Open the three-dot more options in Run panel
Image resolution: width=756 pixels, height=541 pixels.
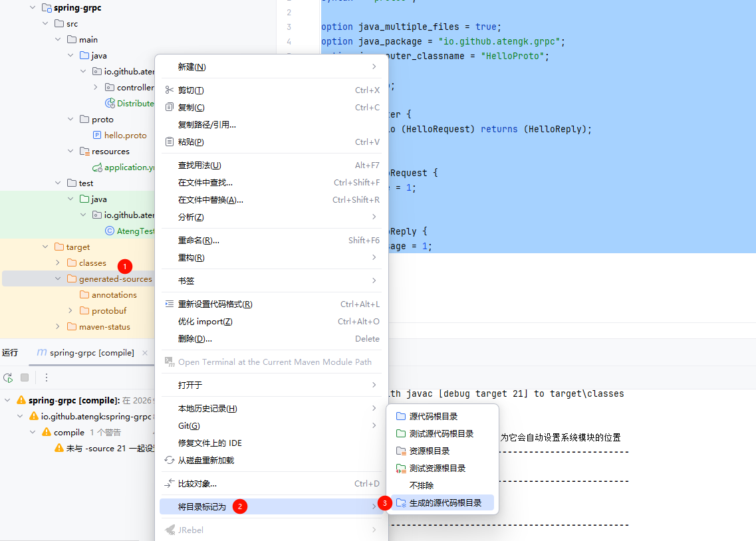pos(47,378)
